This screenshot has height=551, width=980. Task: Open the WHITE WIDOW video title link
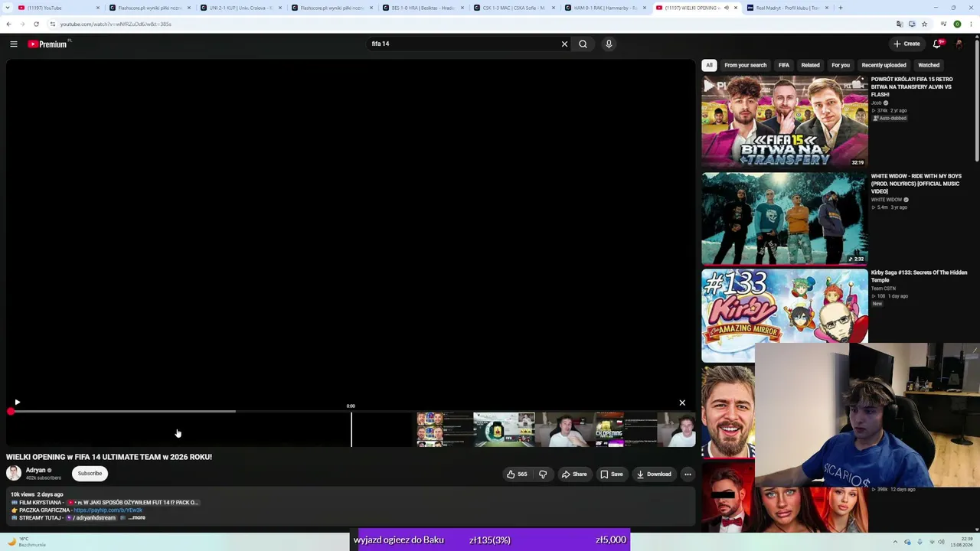pyautogui.click(x=916, y=184)
